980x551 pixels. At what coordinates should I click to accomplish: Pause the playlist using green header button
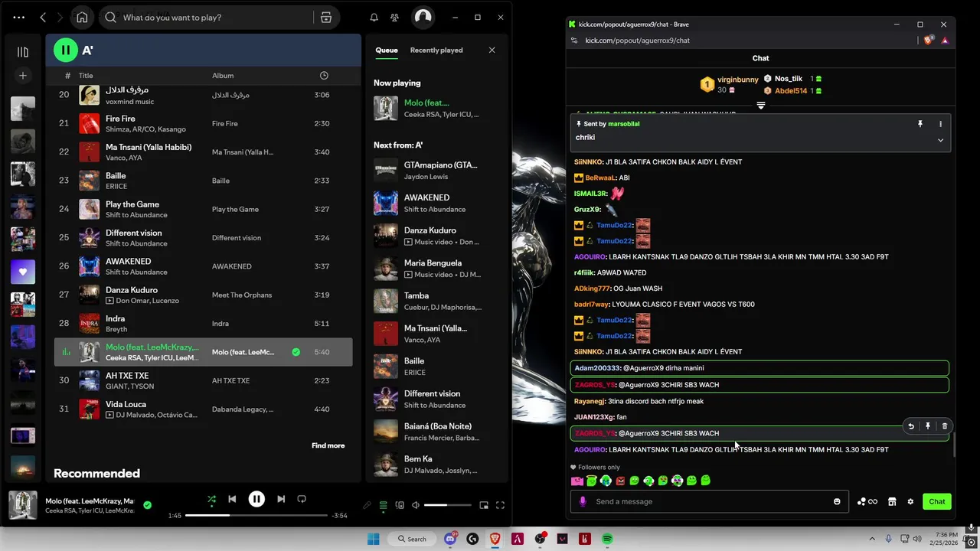pyautogui.click(x=66, y=51)
